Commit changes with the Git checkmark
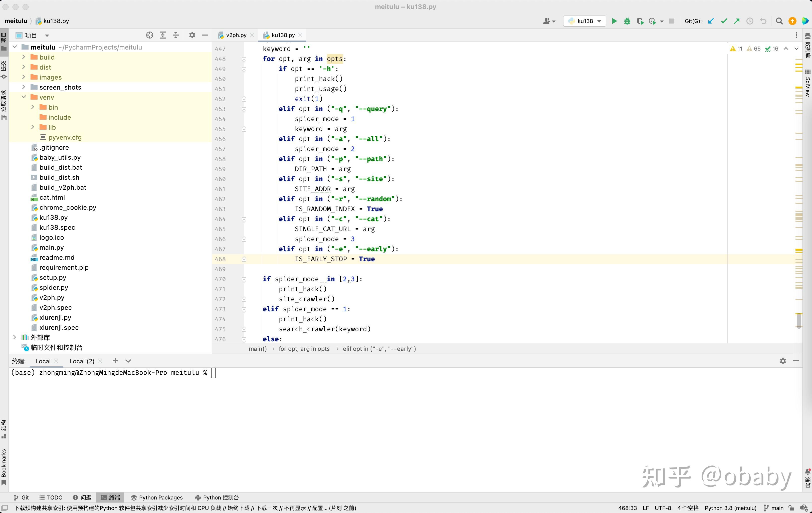 [724, 21]
